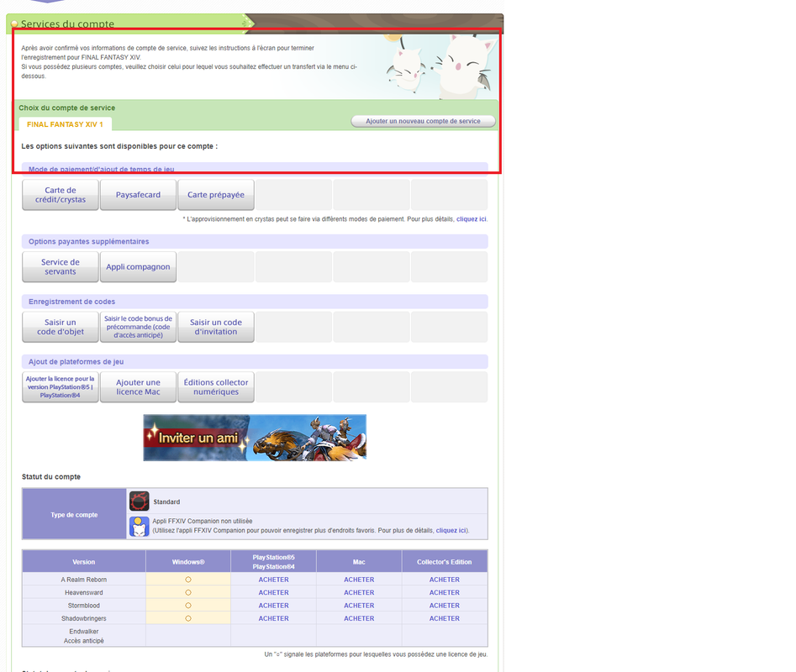Click Ajouter un nouveau compte de service
Viewport: 796px width, 672px height.
click(x=423, y=121)
